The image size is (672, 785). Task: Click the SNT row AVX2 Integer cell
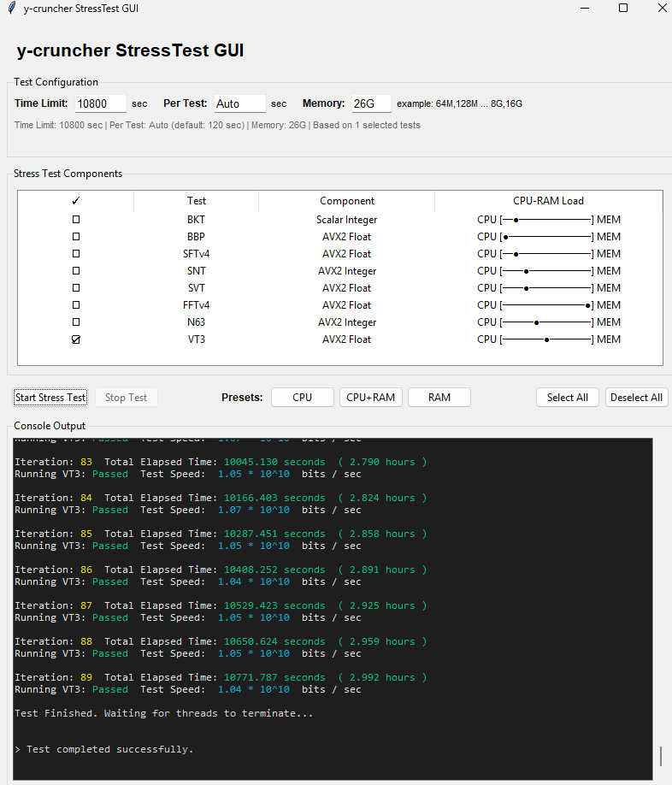pyautogui.click(x=347, y=271)
